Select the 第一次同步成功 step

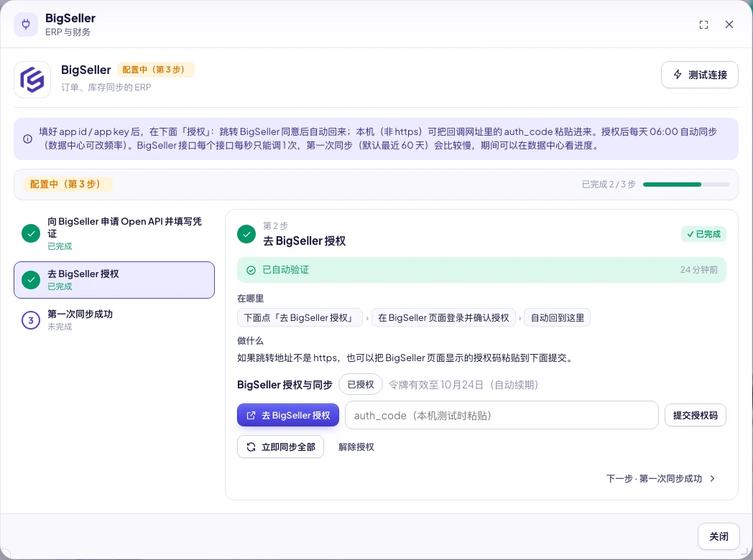[x=114, y=320]
